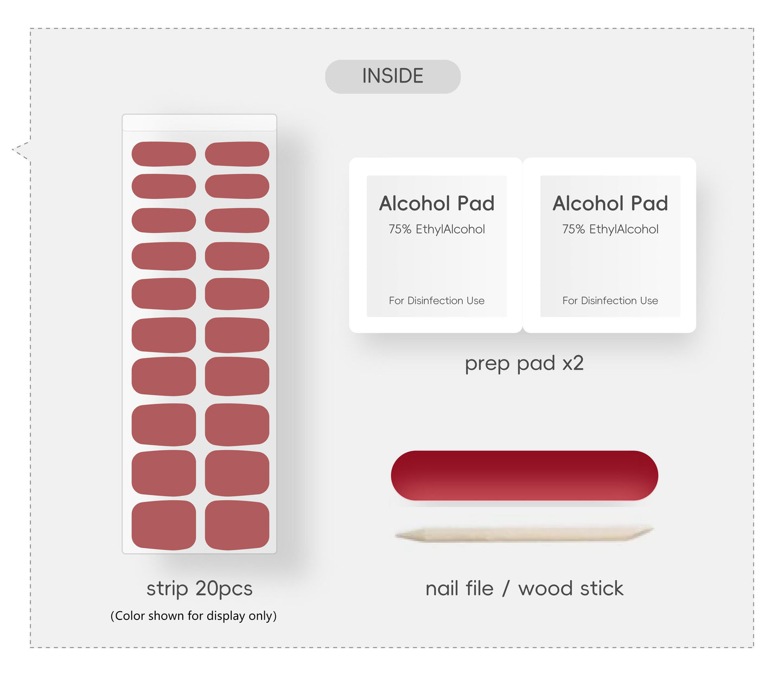This screenshot has width=784, height=678.
Task: Click the "Alcohol Pad" title on right packet
Action: click(x=610, y=203)
